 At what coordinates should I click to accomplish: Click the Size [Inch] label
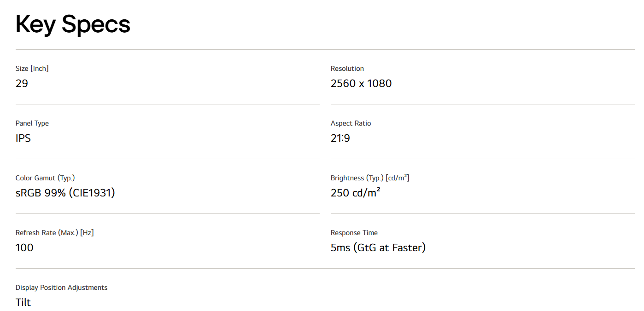pos(32,69)
